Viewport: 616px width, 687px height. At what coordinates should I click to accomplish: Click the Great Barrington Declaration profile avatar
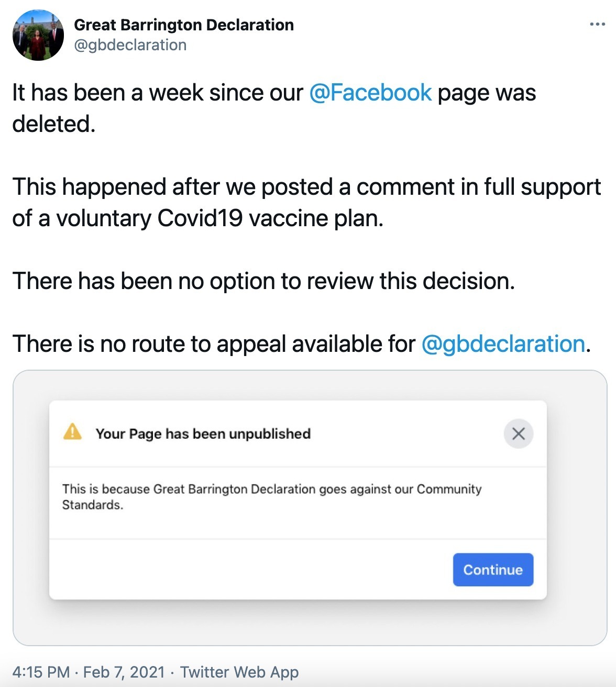(38, 35)
